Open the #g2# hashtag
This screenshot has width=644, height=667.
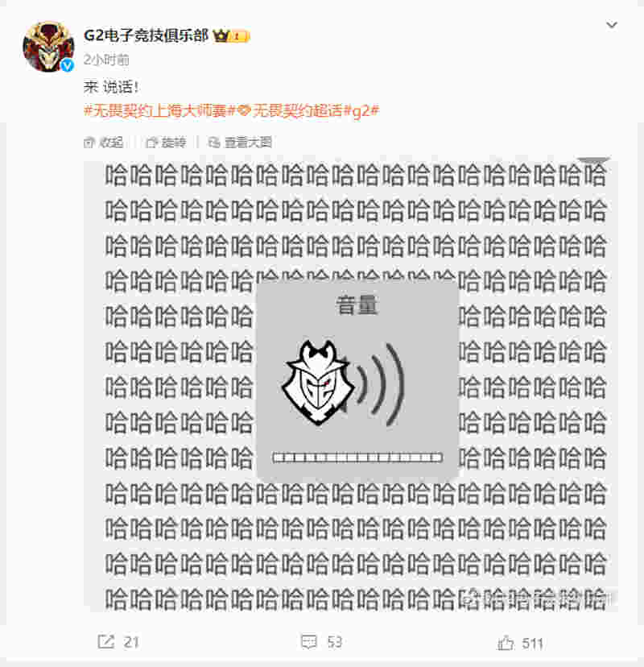361,111
